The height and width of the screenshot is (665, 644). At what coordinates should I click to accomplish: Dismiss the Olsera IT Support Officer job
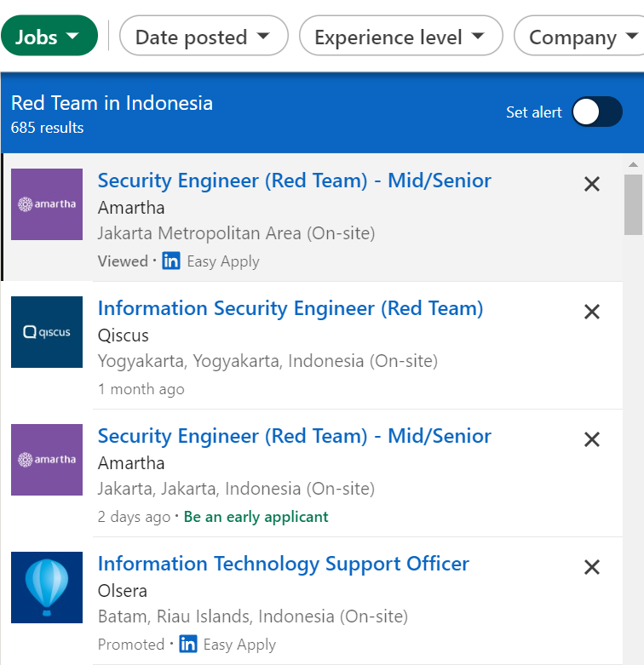[591, 567]
